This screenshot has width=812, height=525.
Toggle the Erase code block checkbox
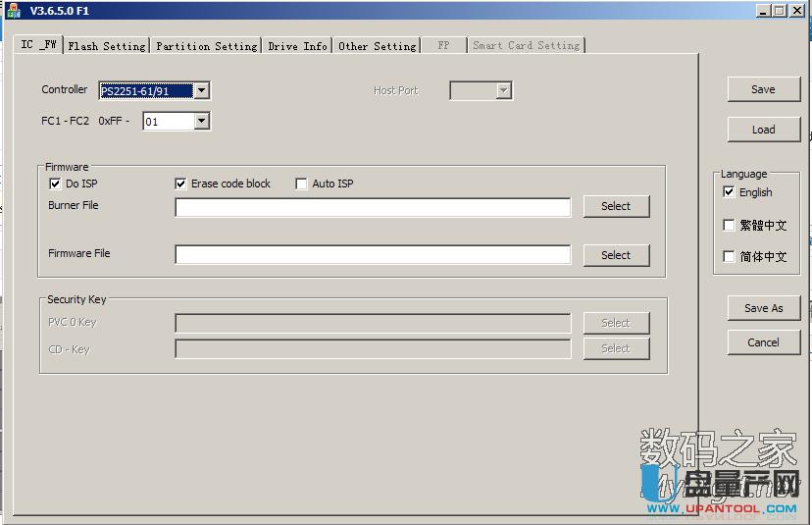[180, 184]
